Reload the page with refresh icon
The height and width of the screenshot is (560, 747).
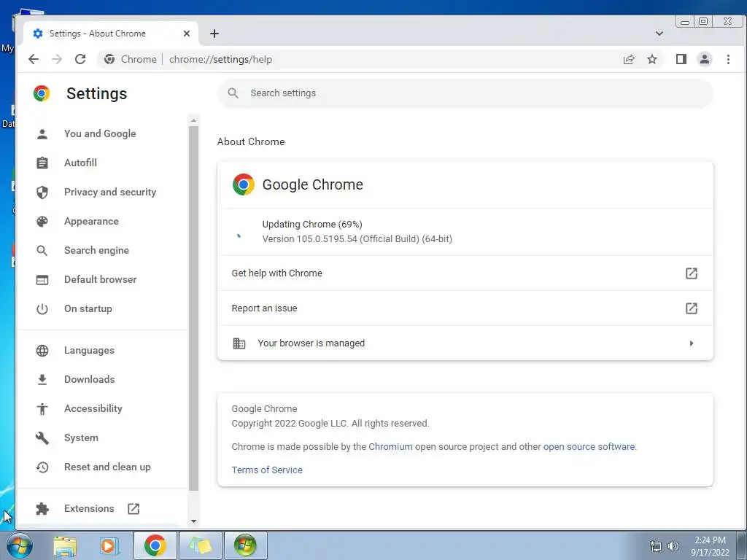(x=80, y=59)
